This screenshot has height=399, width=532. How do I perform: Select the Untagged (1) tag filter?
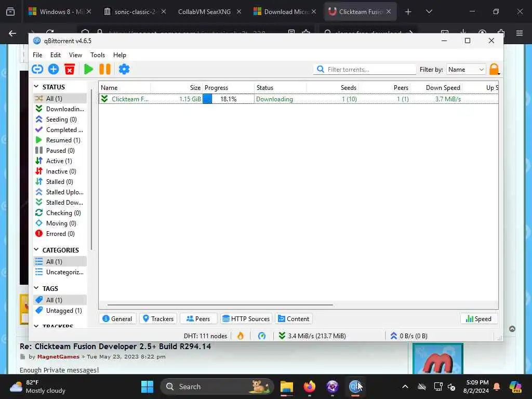point(60,311)
